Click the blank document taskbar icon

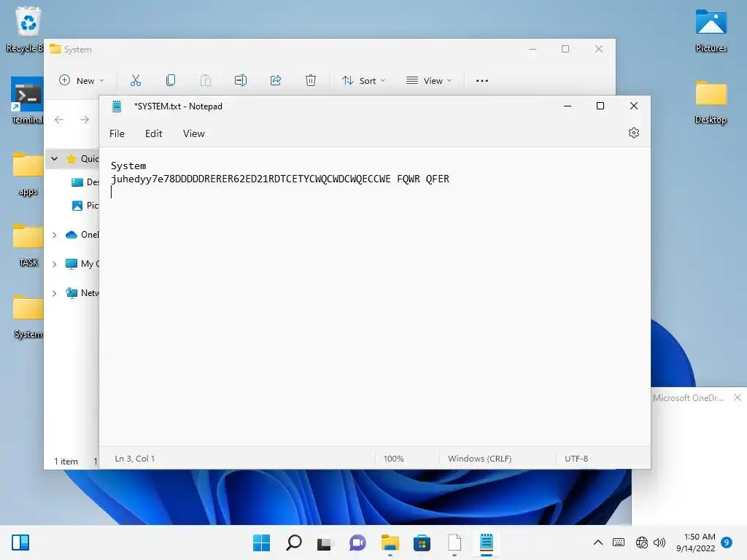[x=454, y=542]
